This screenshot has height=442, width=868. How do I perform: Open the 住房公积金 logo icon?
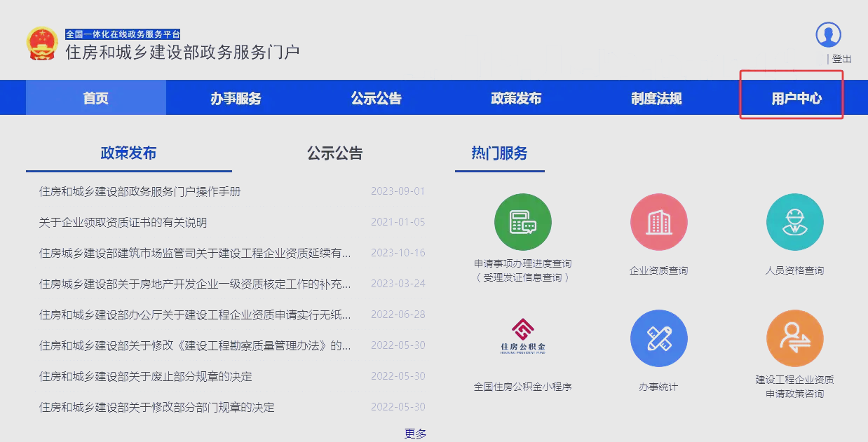(522, 338)
